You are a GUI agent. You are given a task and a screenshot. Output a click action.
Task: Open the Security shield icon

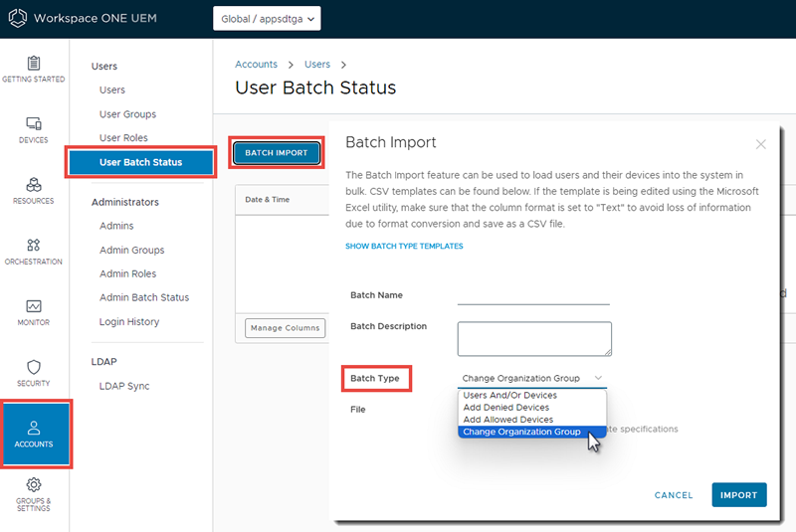click(x=34, y=367)
